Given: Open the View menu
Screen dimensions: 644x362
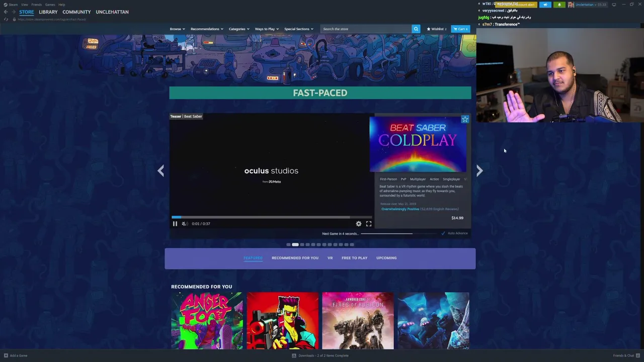Looking at the screenshot, I should point(24,5).
